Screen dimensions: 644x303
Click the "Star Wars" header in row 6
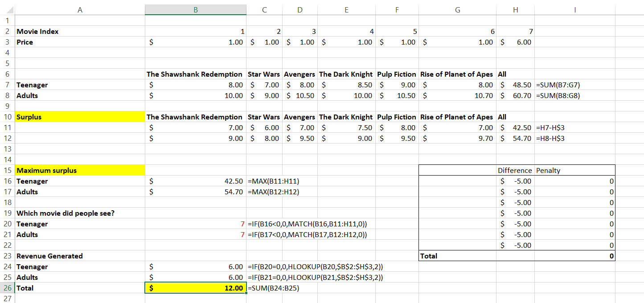coord(264,74)
